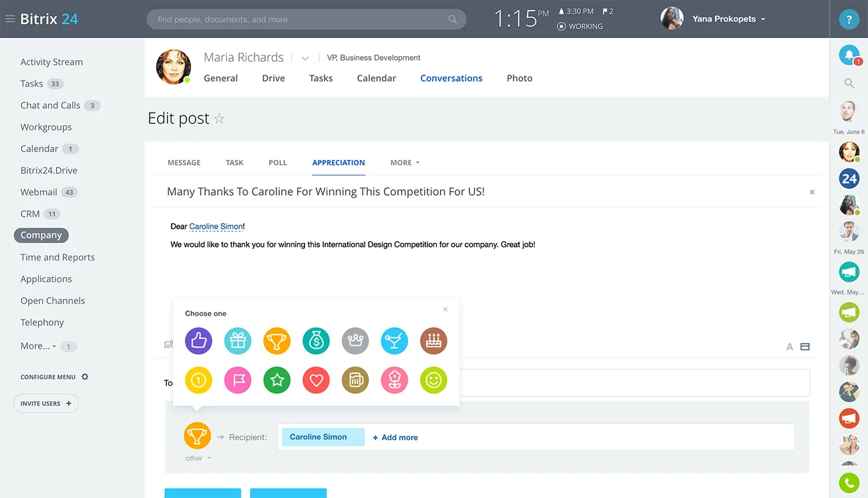Expand the 'other' dropdown under trophy icon

198,459
